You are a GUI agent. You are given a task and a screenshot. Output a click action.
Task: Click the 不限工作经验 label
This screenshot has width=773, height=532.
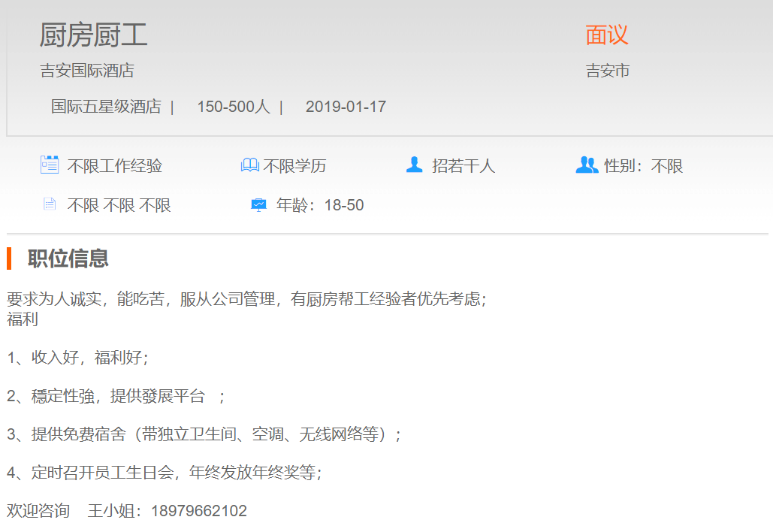pos(115,166)
